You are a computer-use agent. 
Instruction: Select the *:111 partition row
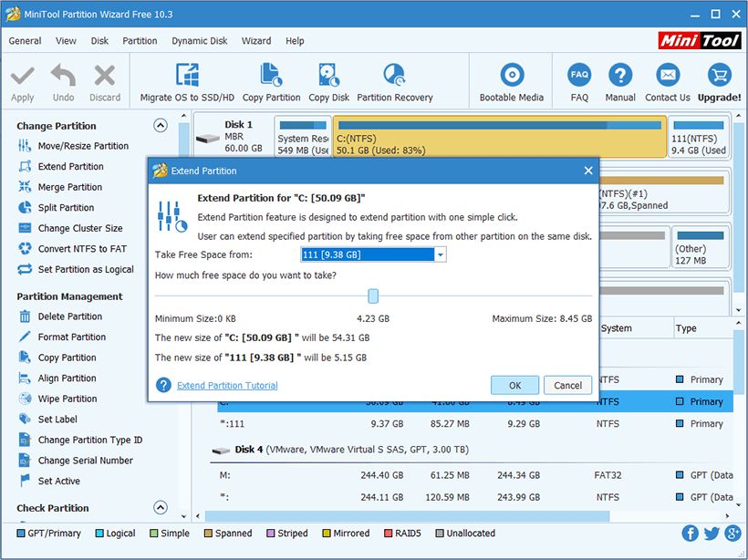point(475,423)
